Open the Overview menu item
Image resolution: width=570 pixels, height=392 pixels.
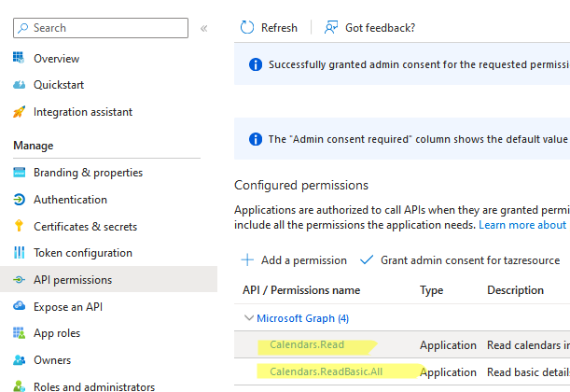click(56, 59)
